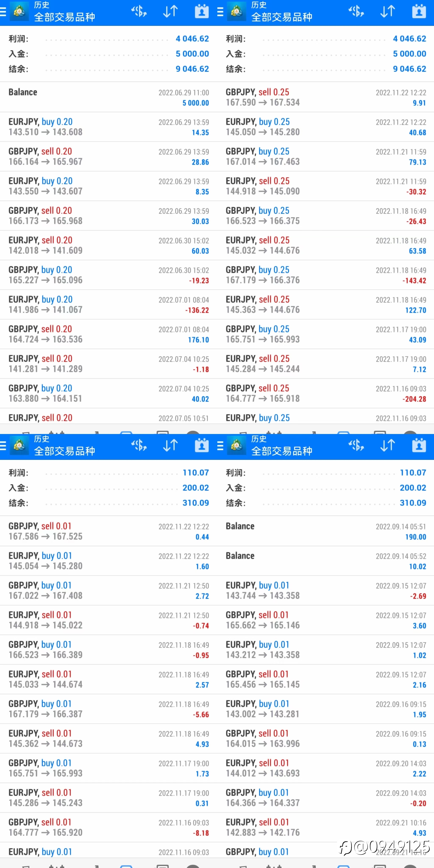This screenshot has width=434, height=868.
Task: Tap sort arrows icon in Balance 5 000.00 panel
Action: [170, 11]
